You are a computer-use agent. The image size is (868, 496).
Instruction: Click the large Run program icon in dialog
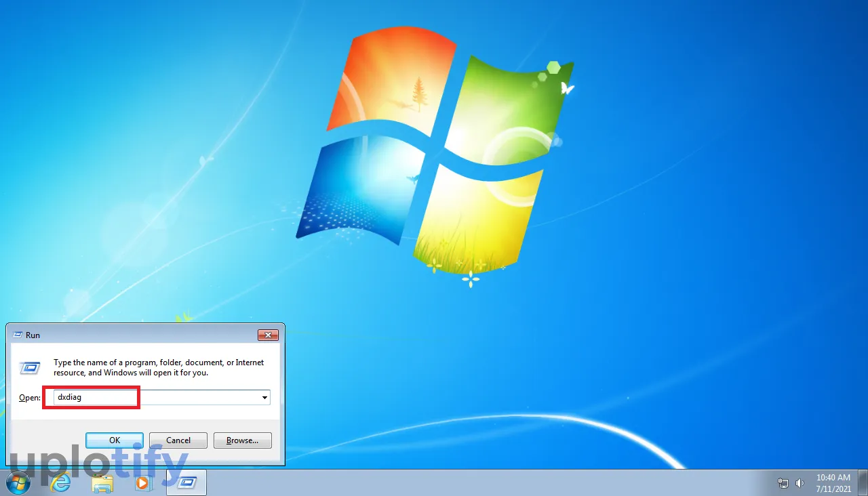pos(30,368)
